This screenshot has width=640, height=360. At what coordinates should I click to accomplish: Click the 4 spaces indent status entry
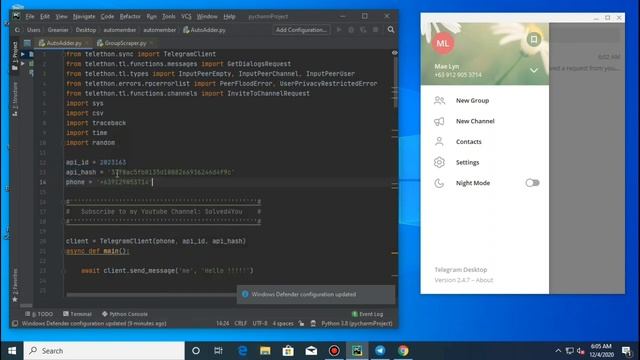click(x=283, y=324)
